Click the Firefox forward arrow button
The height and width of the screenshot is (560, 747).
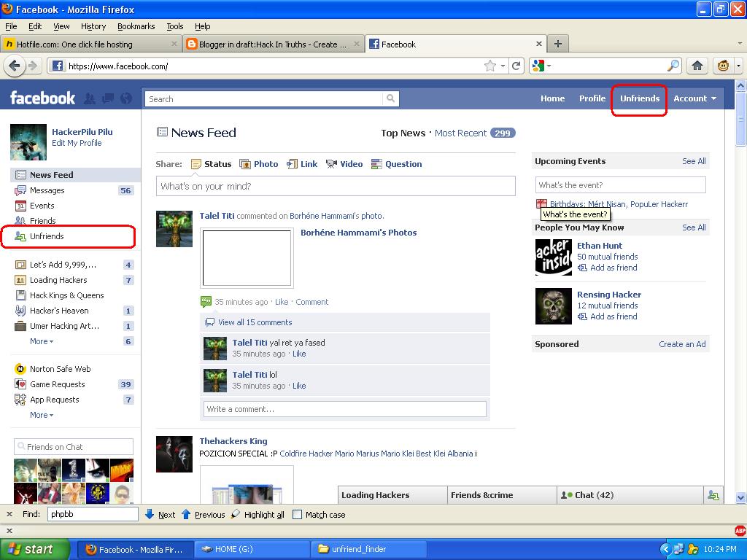click(x=32, y=66)
